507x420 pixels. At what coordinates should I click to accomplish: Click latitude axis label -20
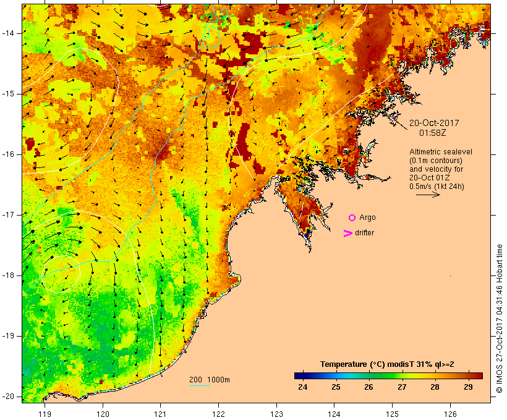(x=8, y=397)
